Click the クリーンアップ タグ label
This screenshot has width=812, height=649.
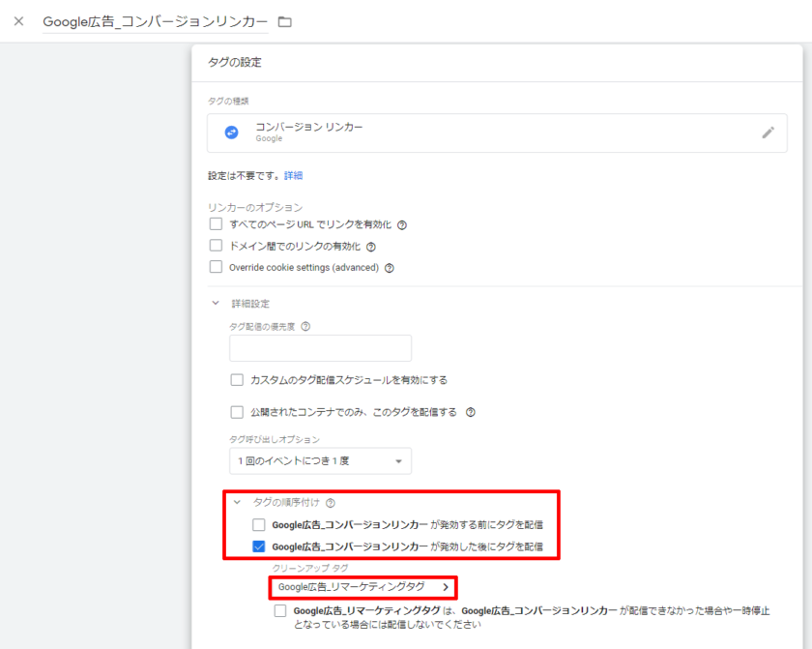click(310, 568)
